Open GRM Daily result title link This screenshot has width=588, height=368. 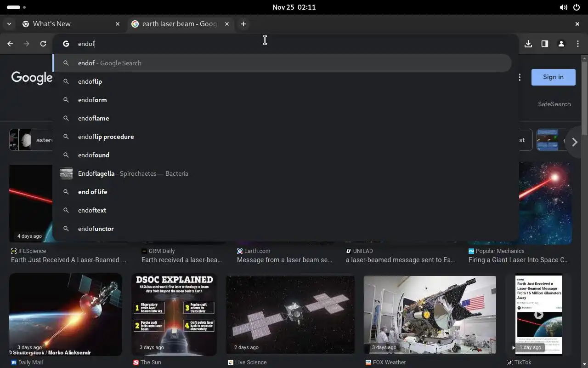[x=182, y=260]
